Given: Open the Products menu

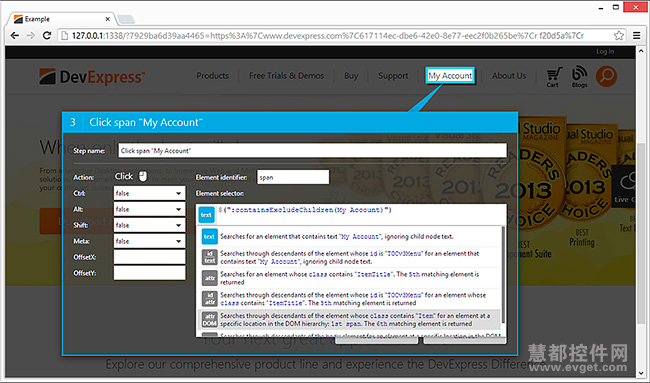Looking at the screenshot, I should [x=213, y=76].
